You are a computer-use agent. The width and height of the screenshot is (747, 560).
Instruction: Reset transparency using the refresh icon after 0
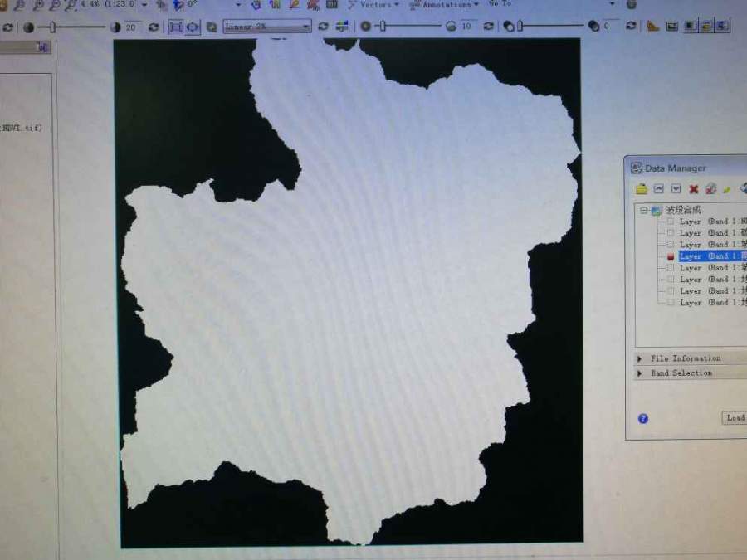[x=631, y=25]
